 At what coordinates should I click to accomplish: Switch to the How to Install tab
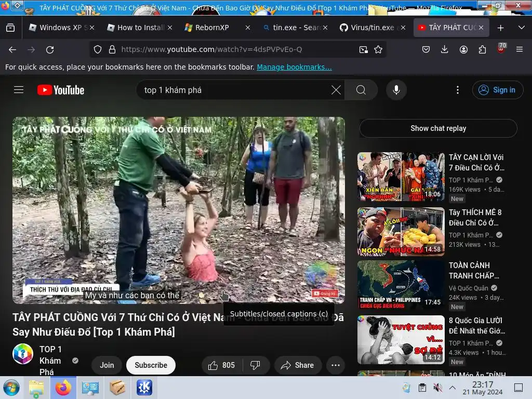pos(139,28)
